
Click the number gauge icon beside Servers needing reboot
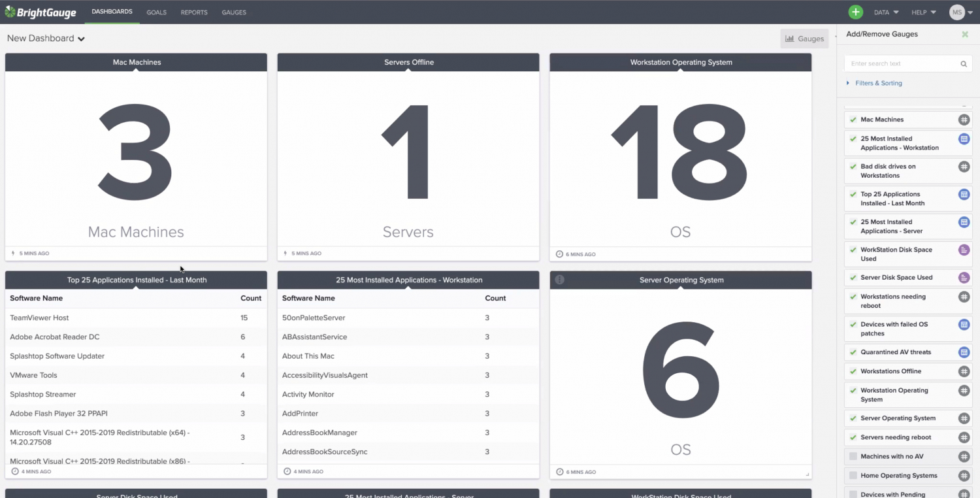964,437
